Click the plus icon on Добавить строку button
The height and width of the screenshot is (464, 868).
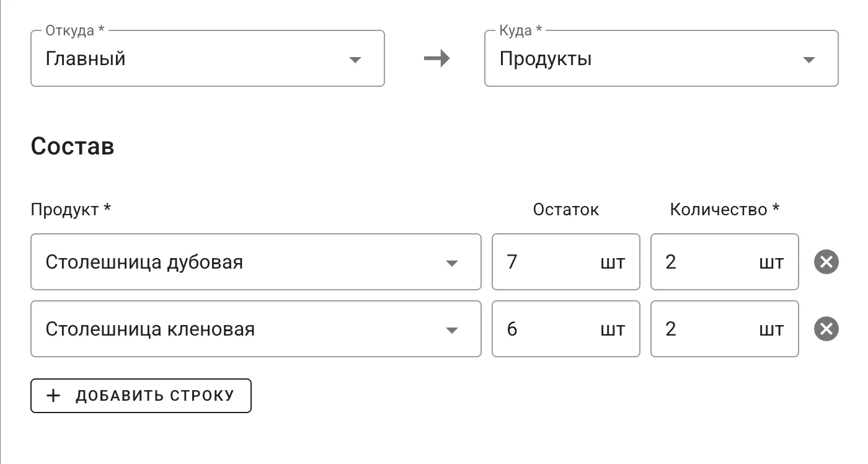pos(54,395)
